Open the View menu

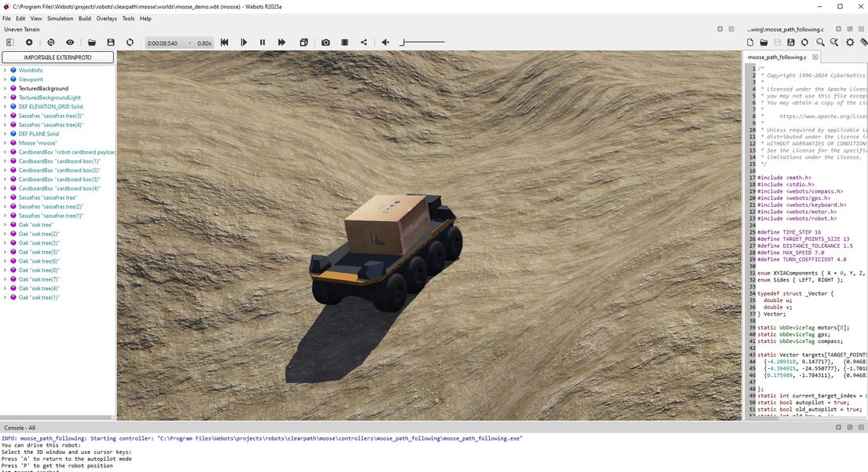(x=36, y=18)
